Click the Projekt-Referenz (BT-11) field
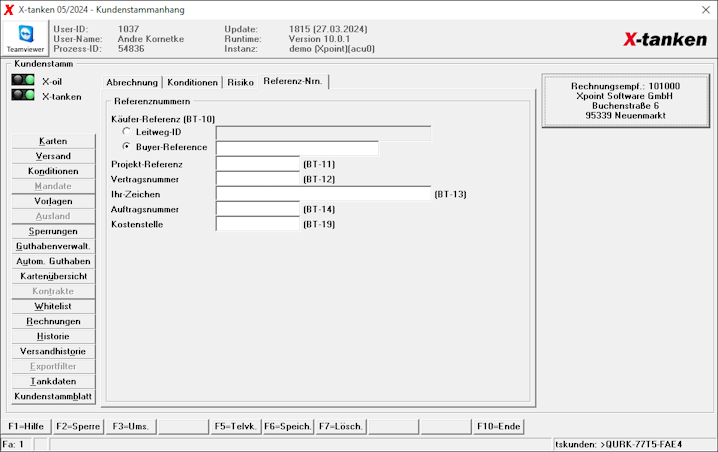This screenshot has width=718, height=452. 258,164
